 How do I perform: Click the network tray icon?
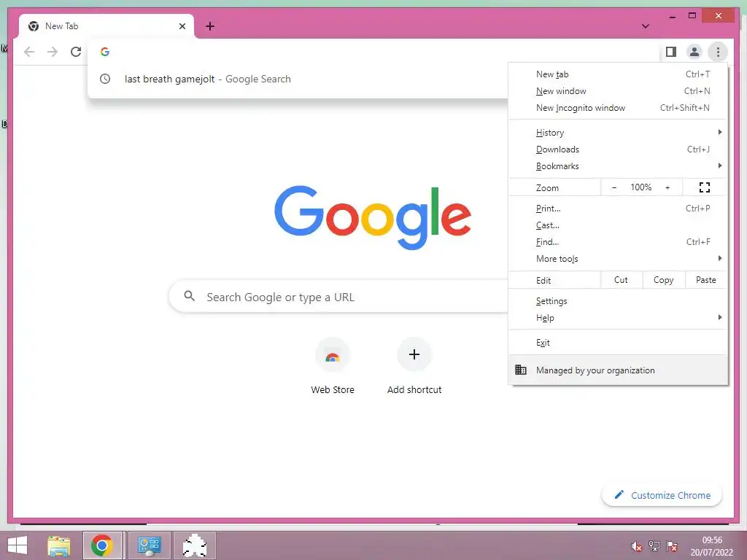(654, 546)
